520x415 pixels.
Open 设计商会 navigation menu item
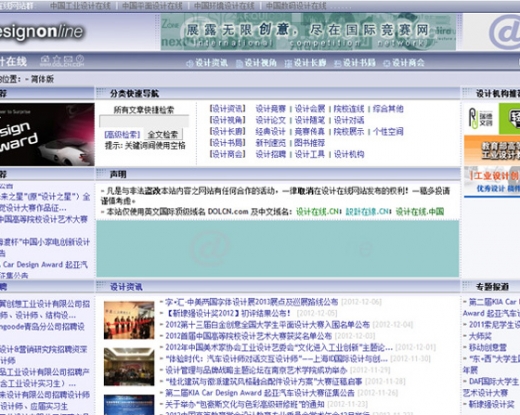tap(408, 63)
